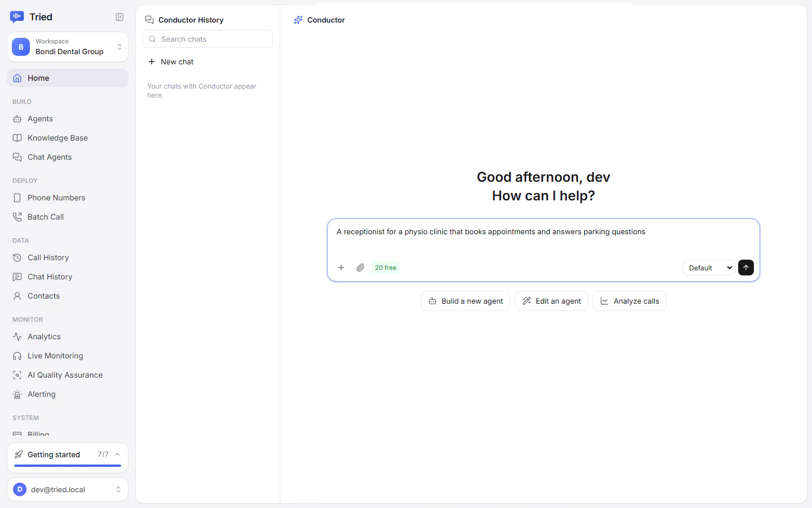Open the Agents page
The height and width of the screenshot is (508, 812).
pos(68,119)
